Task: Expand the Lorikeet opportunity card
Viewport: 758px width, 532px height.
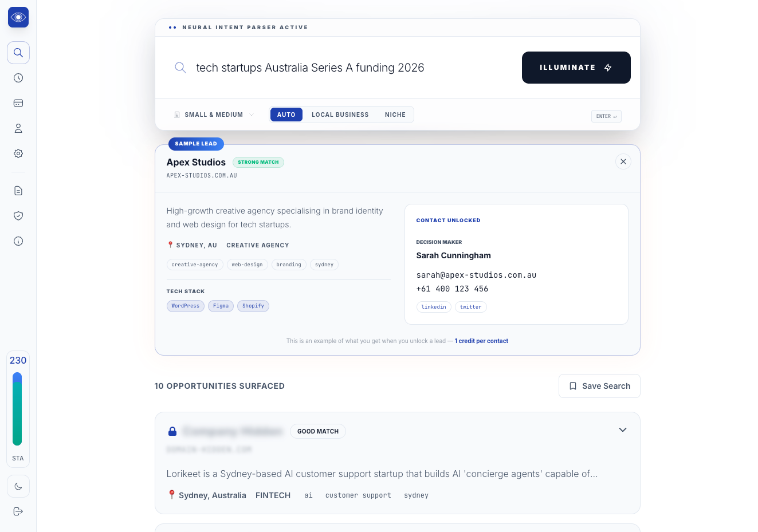Action: [x=623, y=430]
